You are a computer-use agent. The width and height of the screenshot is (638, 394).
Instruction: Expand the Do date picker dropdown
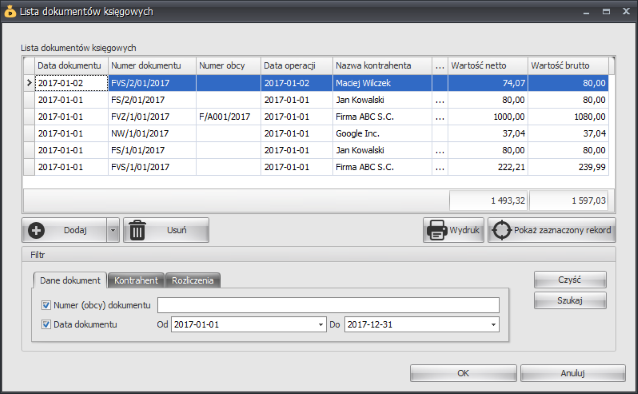pos(494,324)
